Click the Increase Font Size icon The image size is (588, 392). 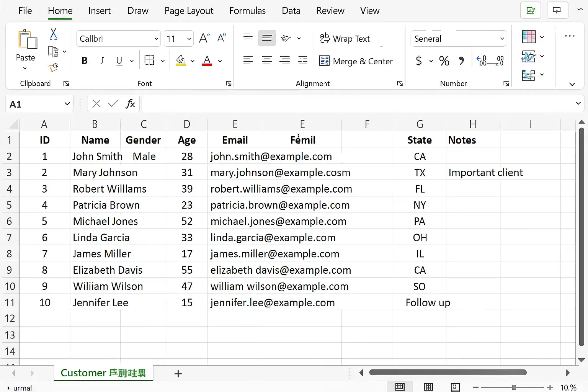pos(204,38)
